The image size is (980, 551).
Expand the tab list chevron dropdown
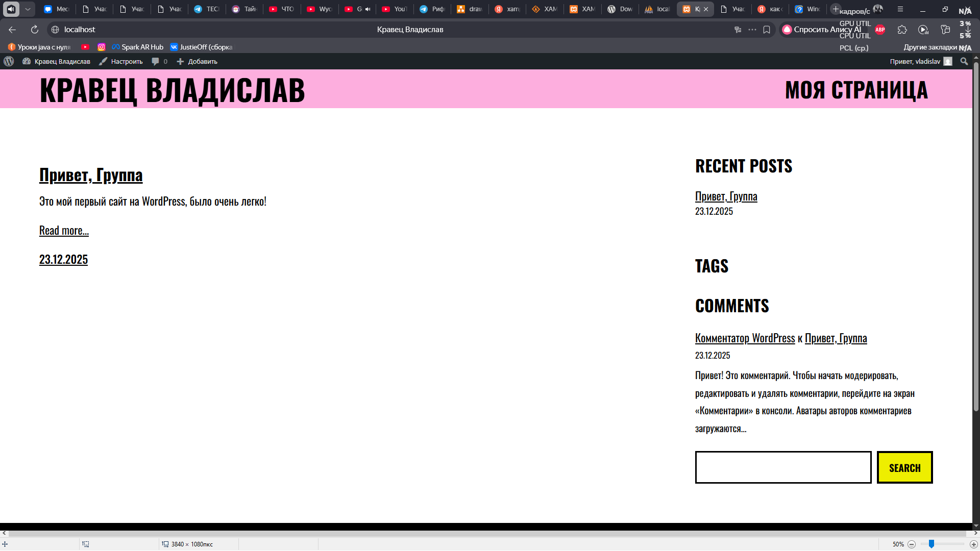pos(28,9)
